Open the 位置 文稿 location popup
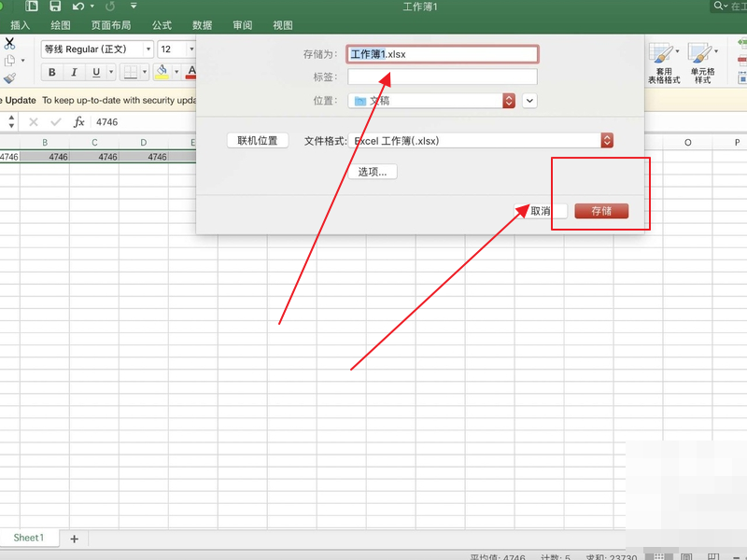Viewport: 747px width, 560px height. click(x=431, y=101)
